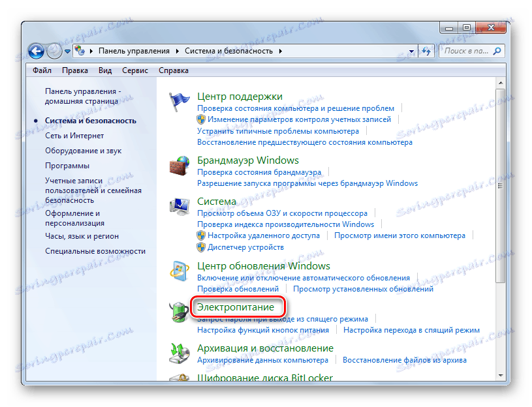Expand the arrow after Система и безопасность breadcrumb
532x407 pixels.
tap(281, 51)
